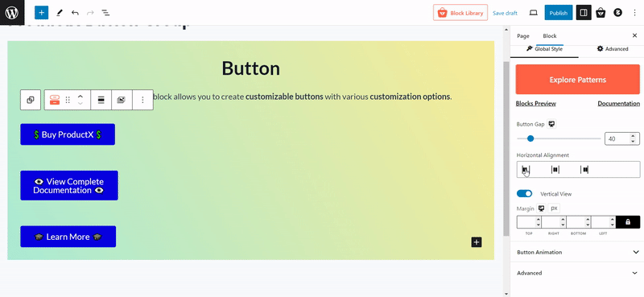Click the block alignment icon in the block toolbar
The image size is (644, 297).
click(x=101, y=100)
